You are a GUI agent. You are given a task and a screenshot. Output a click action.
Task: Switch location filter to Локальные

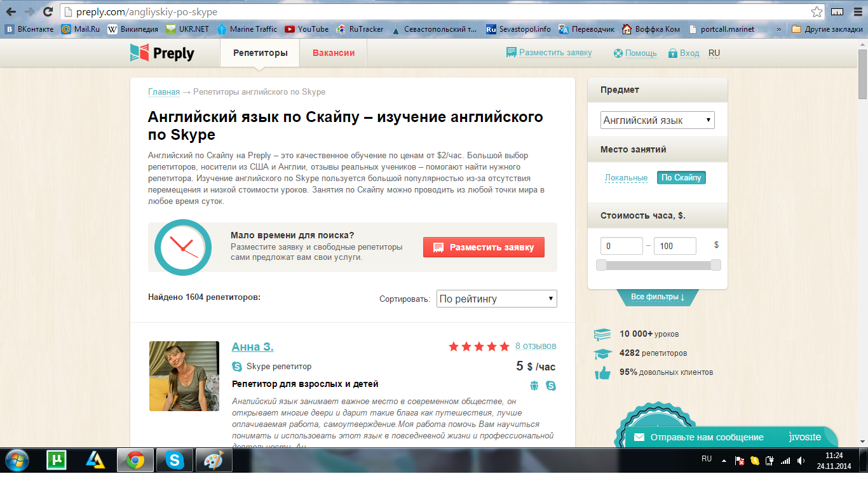point(626,178)
